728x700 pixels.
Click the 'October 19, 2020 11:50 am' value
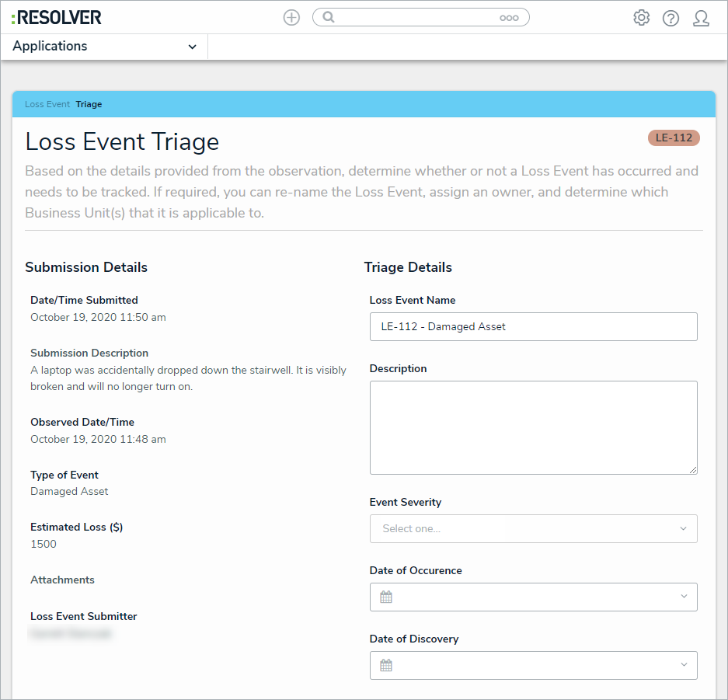coord(98,318)
